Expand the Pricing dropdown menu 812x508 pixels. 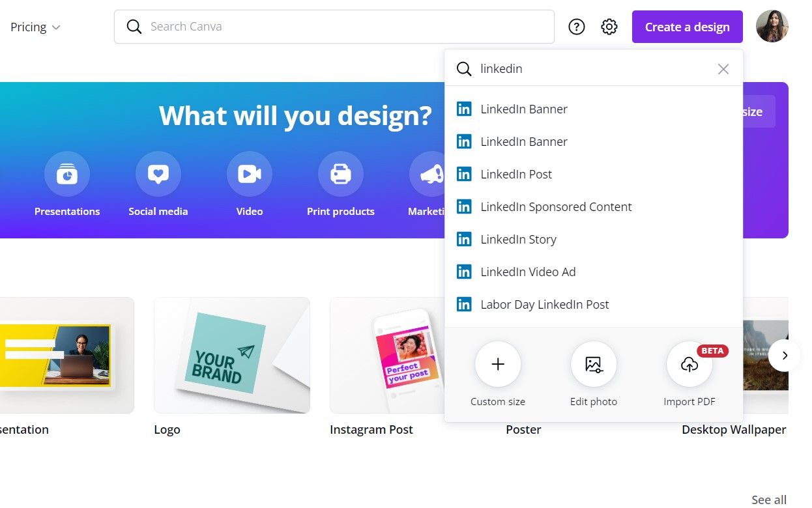coord(35,27)
